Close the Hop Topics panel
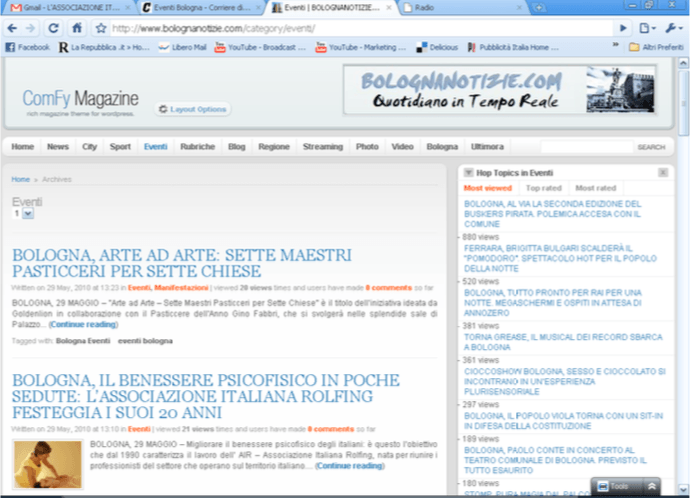Viewport: 691px width, 498px height. [663, 172]
